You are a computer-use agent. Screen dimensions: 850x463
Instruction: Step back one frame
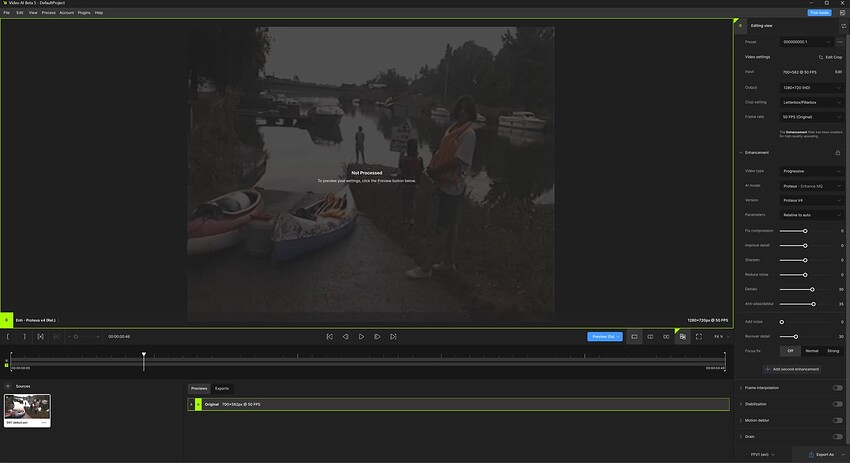tap(345, 337)
